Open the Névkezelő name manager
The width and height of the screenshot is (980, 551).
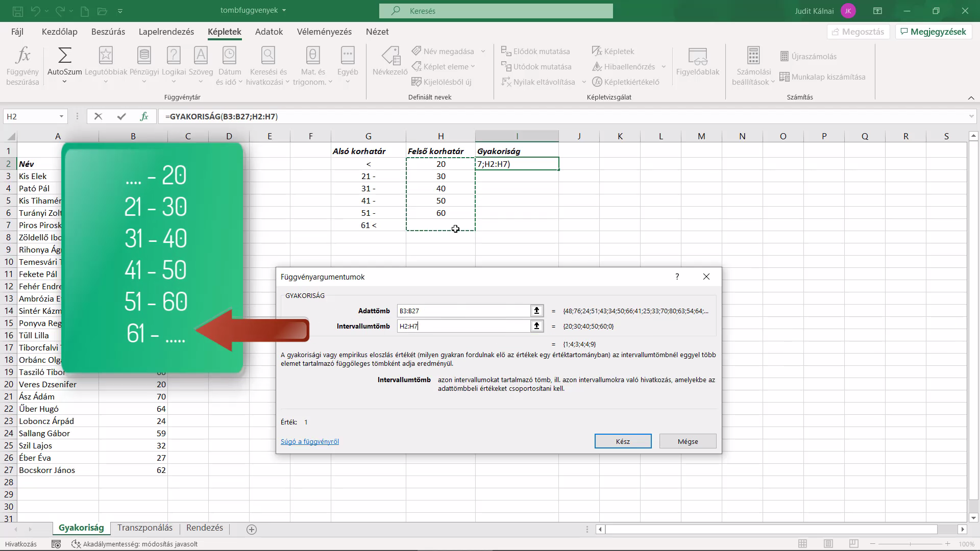coord(390,61)
